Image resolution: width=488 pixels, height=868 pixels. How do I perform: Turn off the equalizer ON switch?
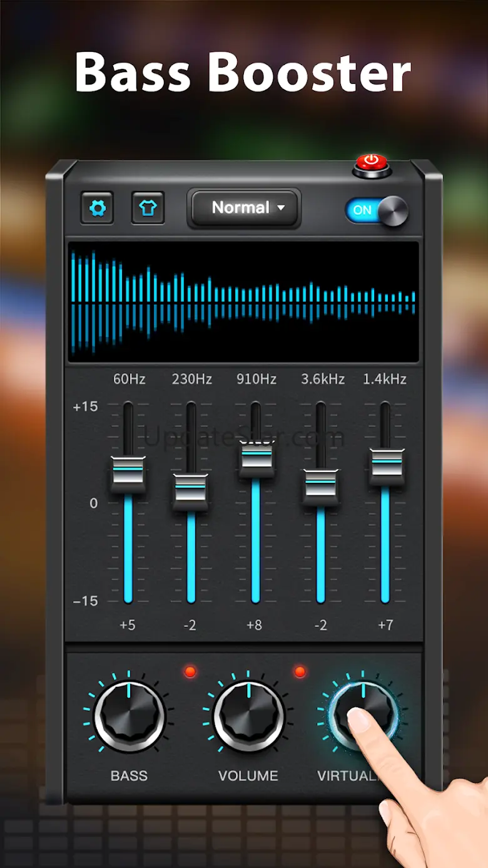376,210
